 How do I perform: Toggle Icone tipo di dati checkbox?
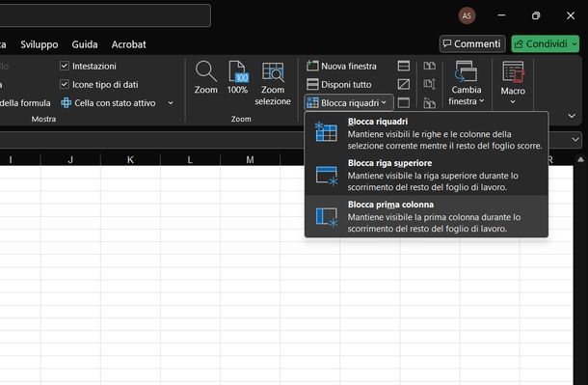coord(65,85)
